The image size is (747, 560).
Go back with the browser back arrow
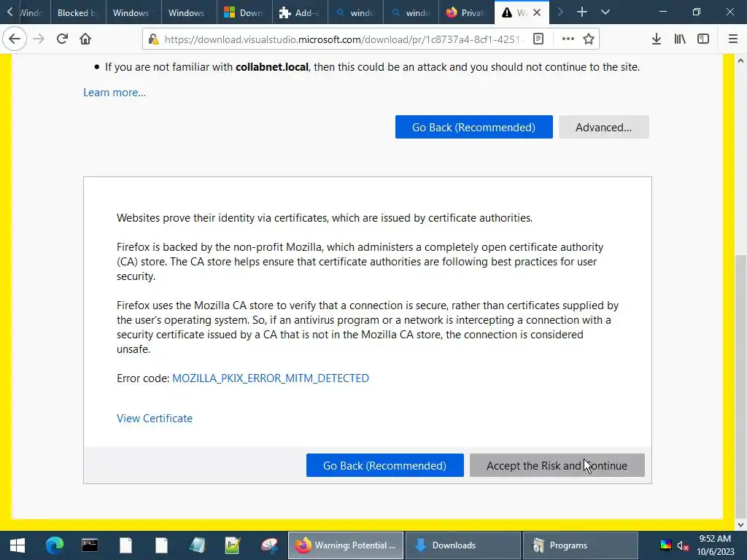15,39
